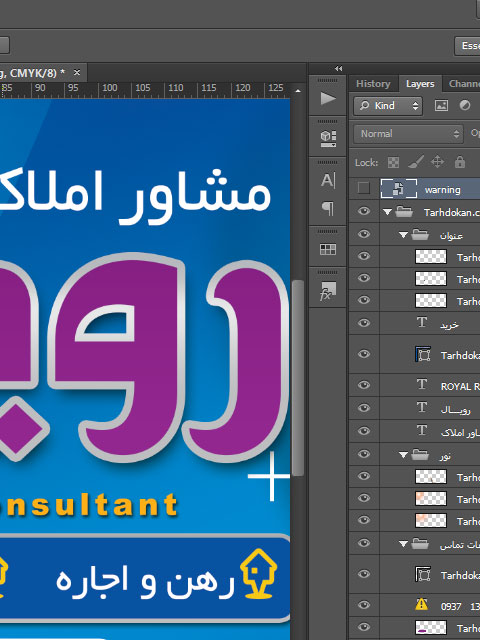
Task: Click the smart object thumbnail below خرید layer
Action: (423, 354)
